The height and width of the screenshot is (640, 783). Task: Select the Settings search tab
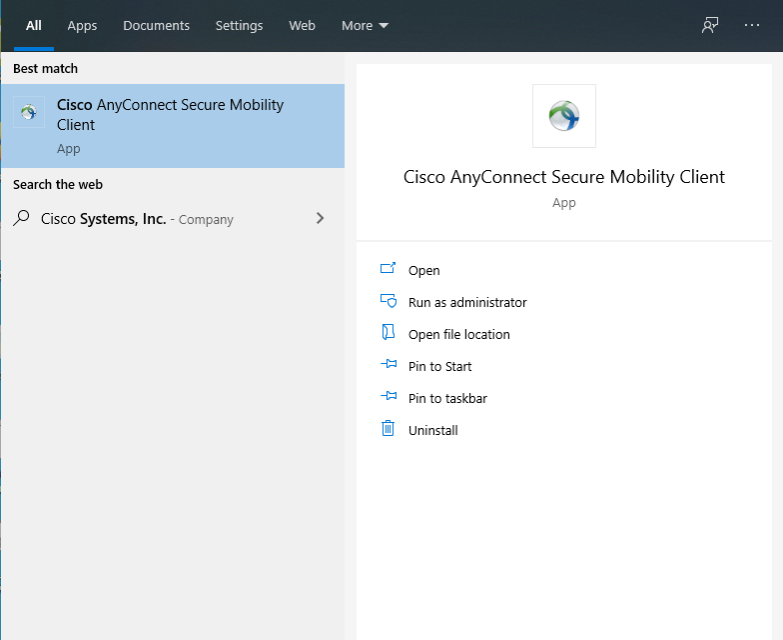(239, 26)
